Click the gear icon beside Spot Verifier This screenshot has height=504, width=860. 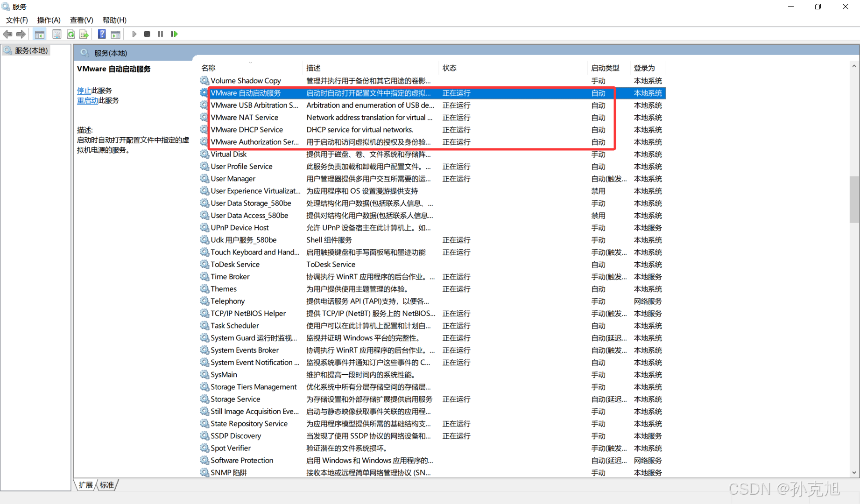pos(204,448)
